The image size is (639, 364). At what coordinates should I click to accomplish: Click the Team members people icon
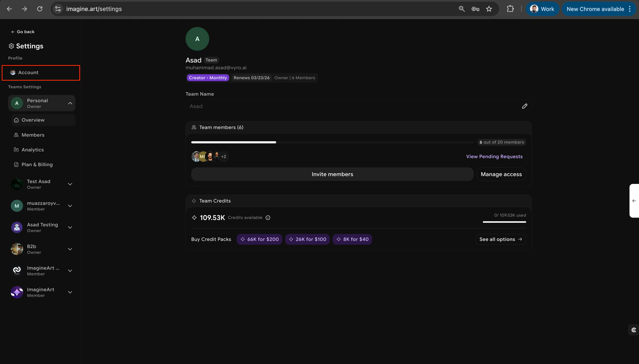point(194,127)
